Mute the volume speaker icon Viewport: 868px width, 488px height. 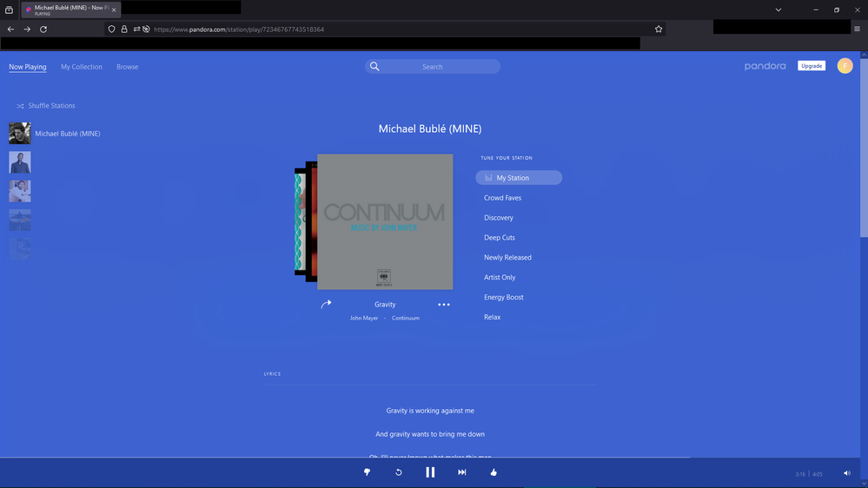click(846, 473)
